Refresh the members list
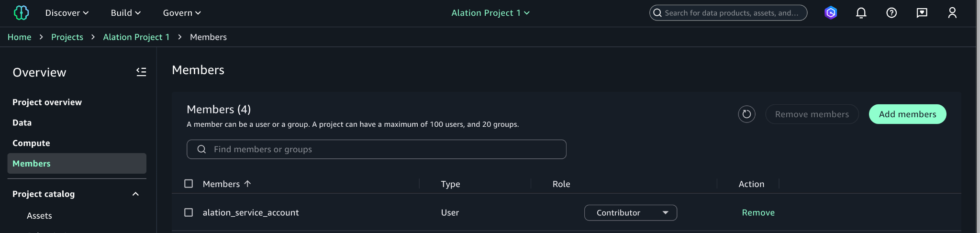This screenshot has height=233, width=980. coord(746,114)
